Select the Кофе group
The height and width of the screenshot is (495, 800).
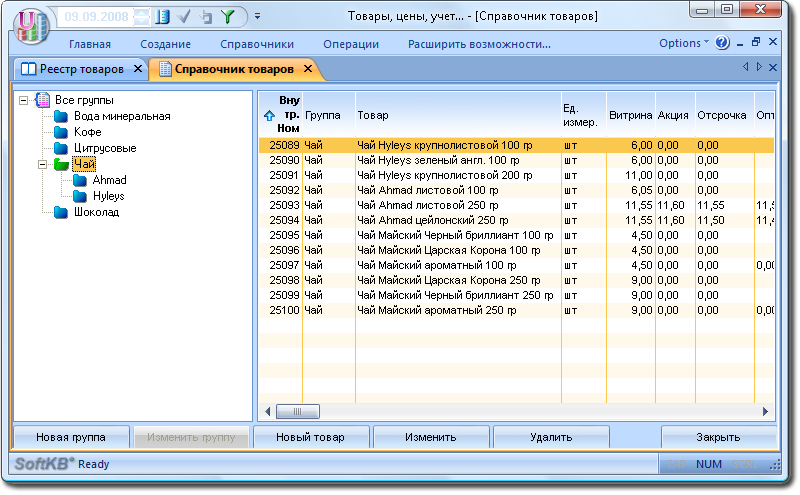pyautogui.click(x=88, y=132)
